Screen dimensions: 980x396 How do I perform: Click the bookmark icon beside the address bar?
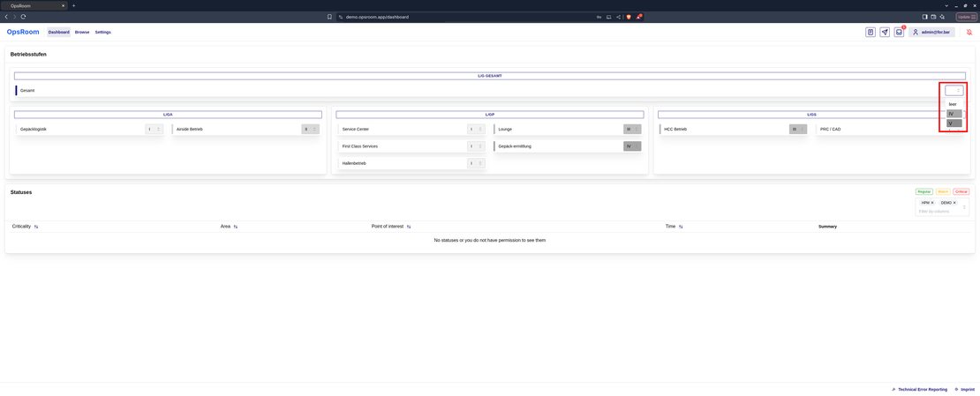(x=329, y=17)
